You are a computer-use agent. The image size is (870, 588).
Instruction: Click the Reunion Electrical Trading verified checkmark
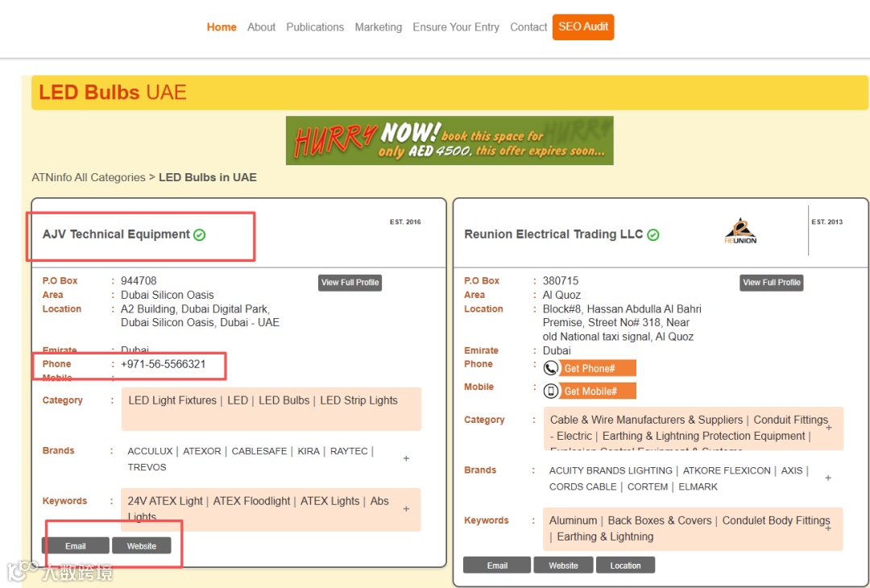[x=653, y=234]
